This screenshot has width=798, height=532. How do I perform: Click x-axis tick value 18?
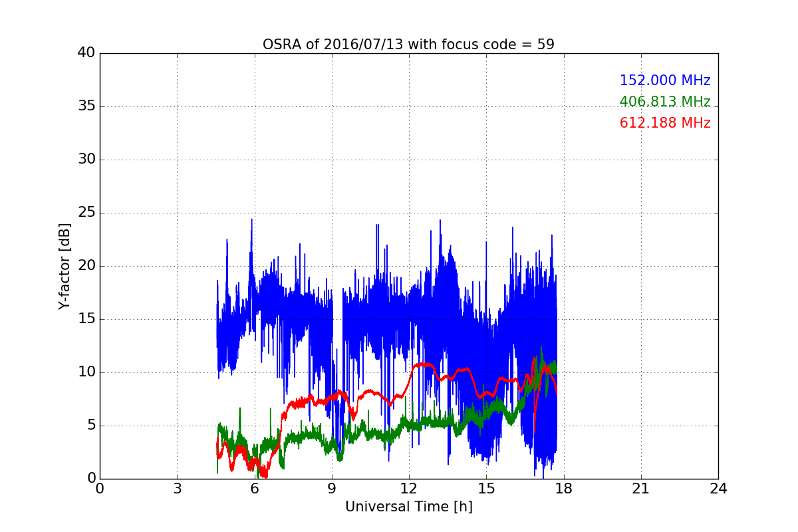tap(563, 488)
